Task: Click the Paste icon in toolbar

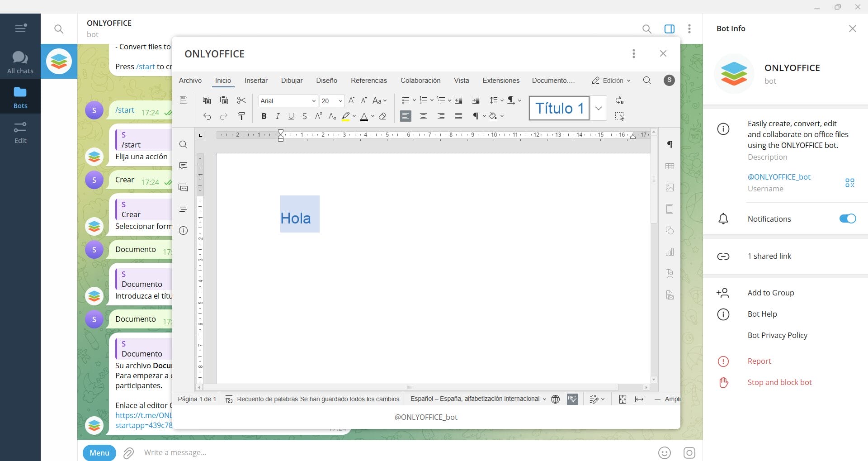Action: [x=224, y=100]
